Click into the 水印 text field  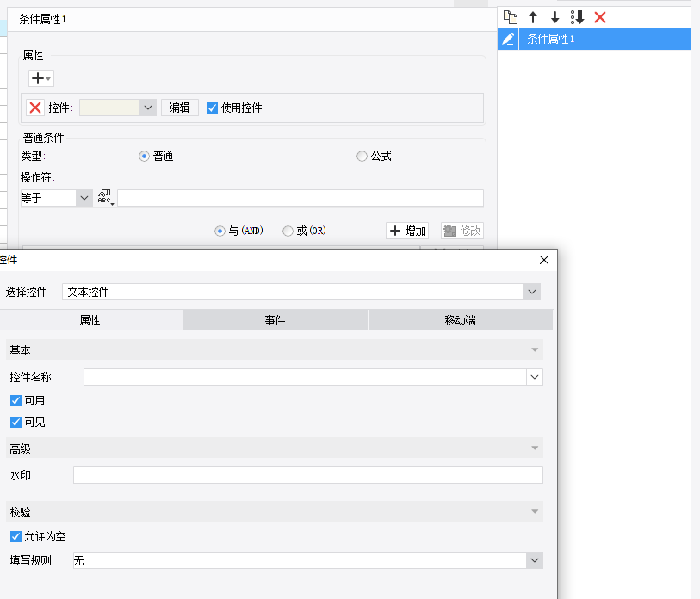pos(307,475)
